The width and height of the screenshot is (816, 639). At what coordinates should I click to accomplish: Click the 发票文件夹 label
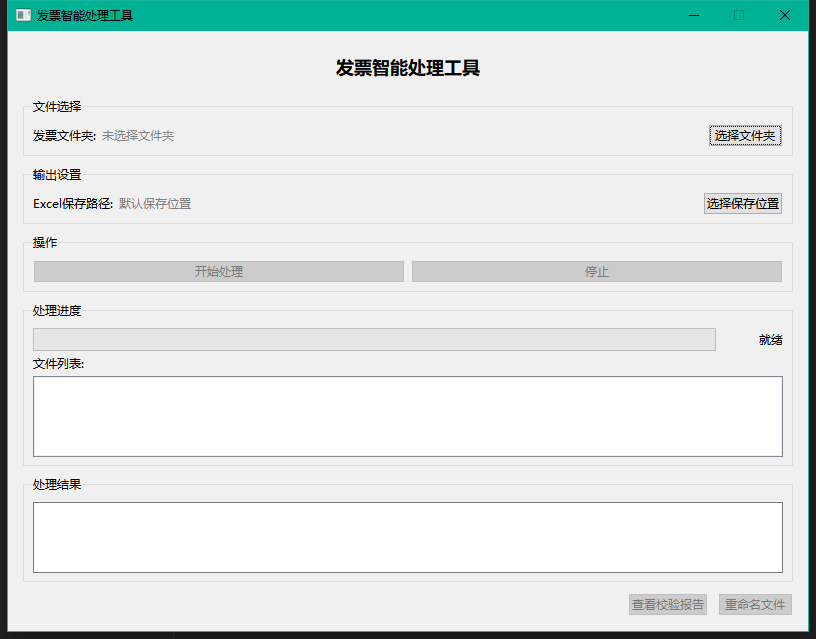64,136
